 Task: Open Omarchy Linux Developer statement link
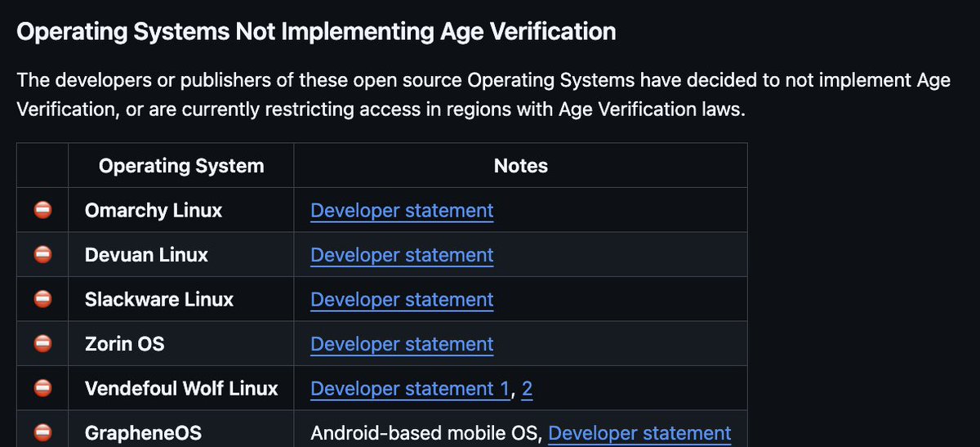(x=402, y=210)
